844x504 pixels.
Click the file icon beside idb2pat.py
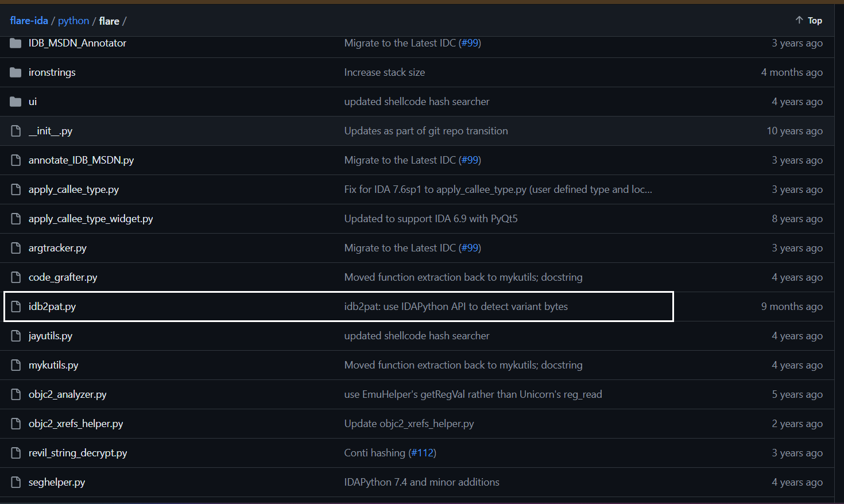click(x=16, y=307)
